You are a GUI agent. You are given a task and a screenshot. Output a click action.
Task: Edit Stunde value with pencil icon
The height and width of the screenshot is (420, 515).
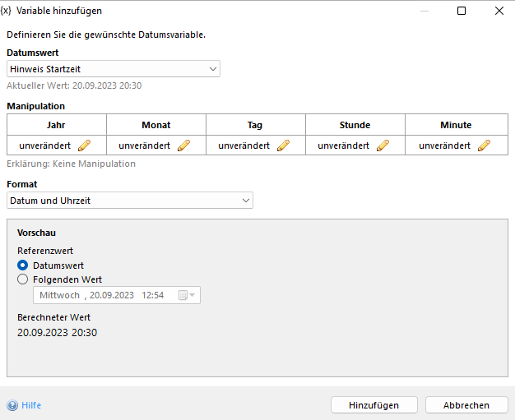tap(383, 145)
